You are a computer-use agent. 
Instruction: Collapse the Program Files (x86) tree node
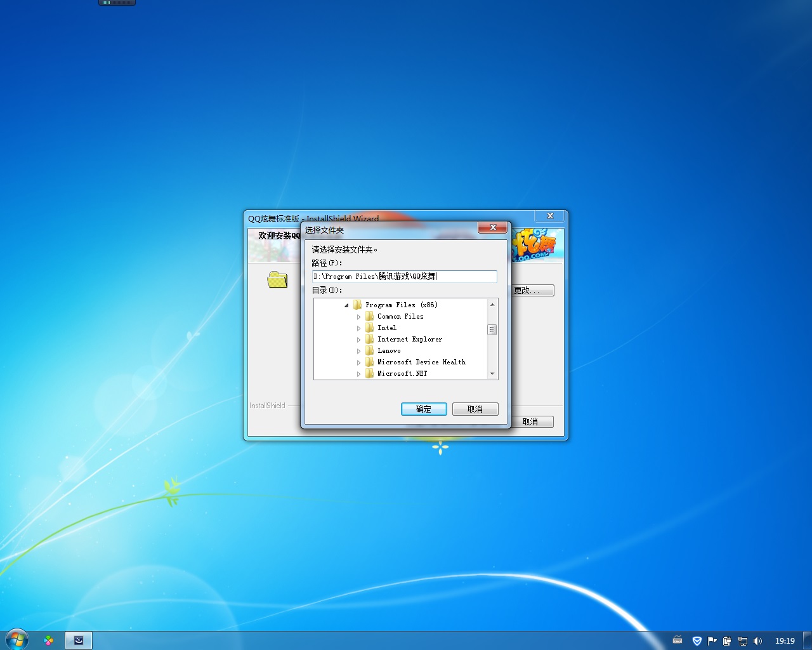346,305
